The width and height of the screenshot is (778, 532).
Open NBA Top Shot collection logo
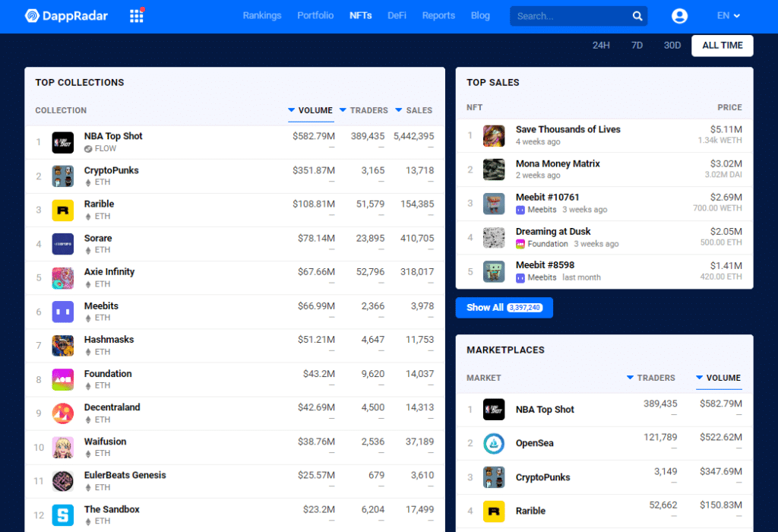click(63, 142)
